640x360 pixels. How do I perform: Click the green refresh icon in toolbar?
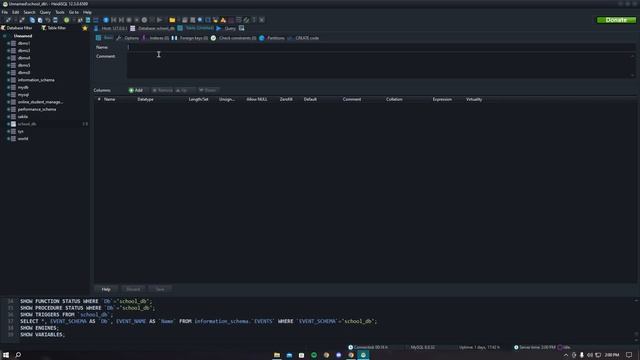click(67, 20)
